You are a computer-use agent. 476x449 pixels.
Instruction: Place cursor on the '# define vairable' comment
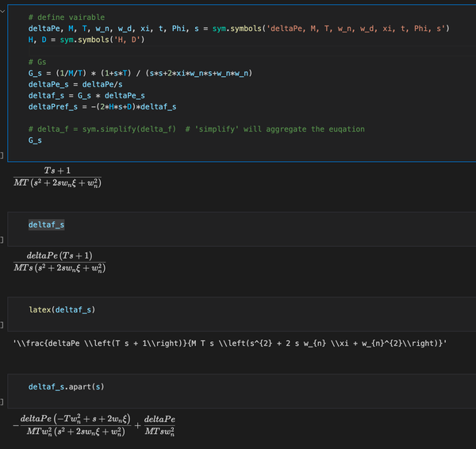coord(65,17)
